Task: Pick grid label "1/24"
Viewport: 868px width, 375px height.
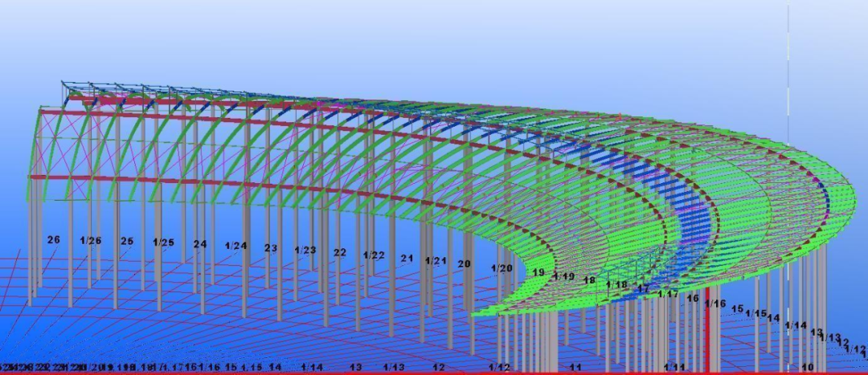Action: tap(235, 247)
